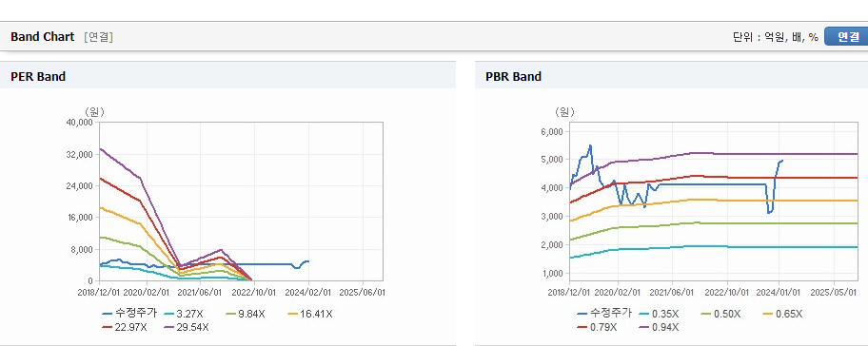This screenshot has width=868, height=346.
Task: Click the [연결] label beside Band Chart
Action: point(99,37)
